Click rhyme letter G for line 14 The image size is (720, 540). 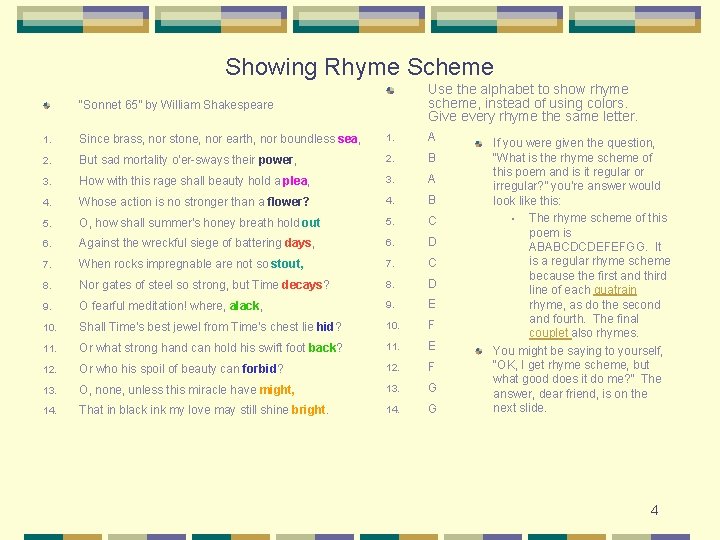pyautogui.click(x=433, y=409)
